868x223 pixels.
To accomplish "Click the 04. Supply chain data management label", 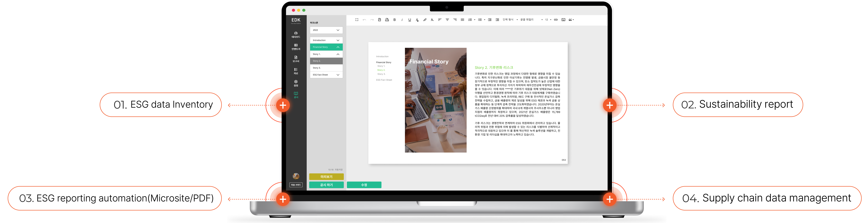I will pyautogui.click(x=767, y=198).
